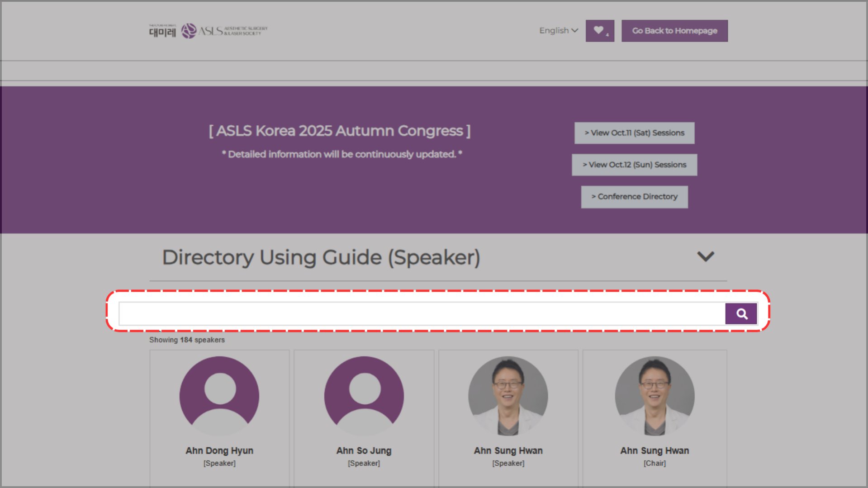This screenshot has width=868, height=488.
Task: Select Ahn So Jung avatar placeholder
Action: (364, 396)
